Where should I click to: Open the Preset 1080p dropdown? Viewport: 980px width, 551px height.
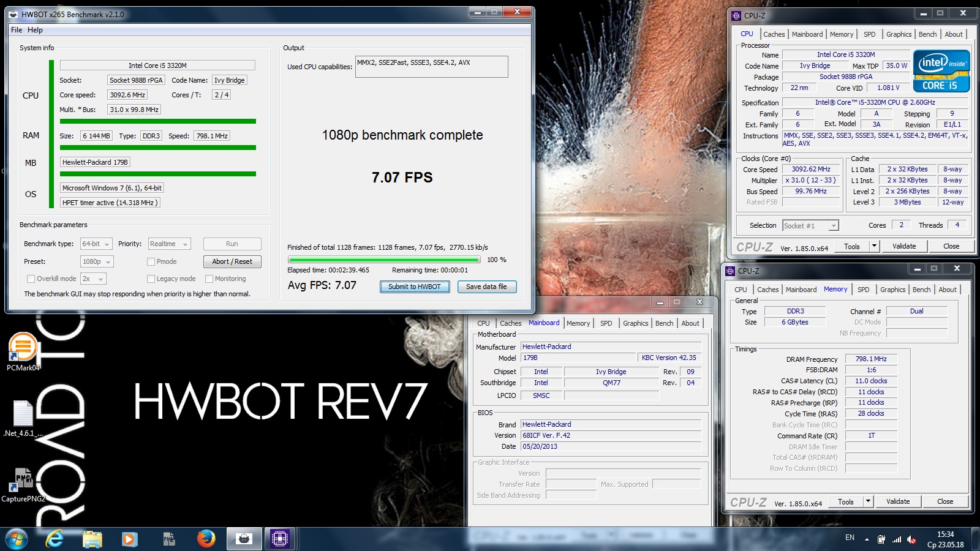pos(97,261)
